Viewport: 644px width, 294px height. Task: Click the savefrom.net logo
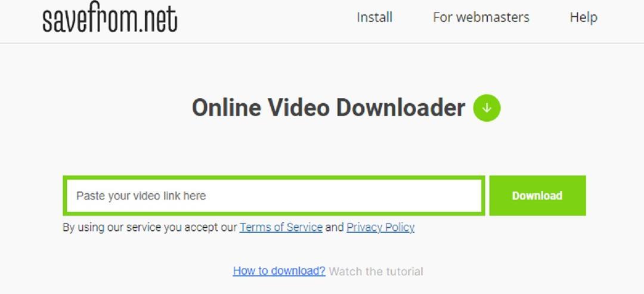pos(110,18)
